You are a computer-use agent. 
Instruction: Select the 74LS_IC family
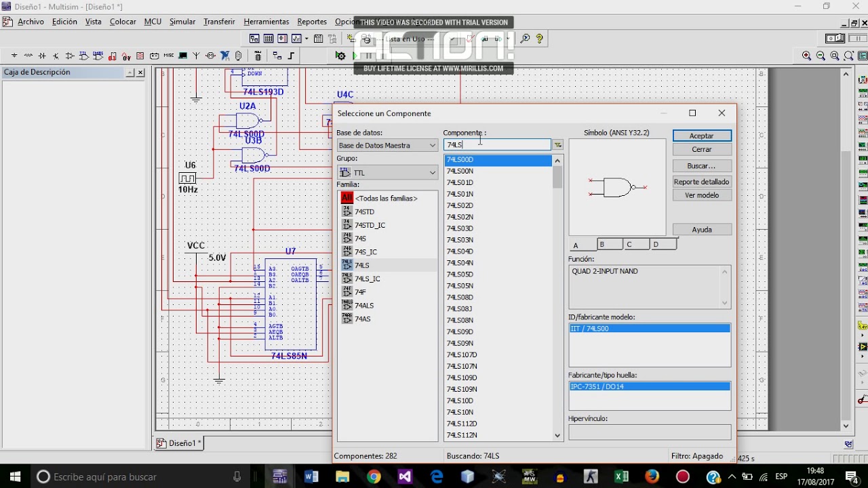tap(367, 279)
